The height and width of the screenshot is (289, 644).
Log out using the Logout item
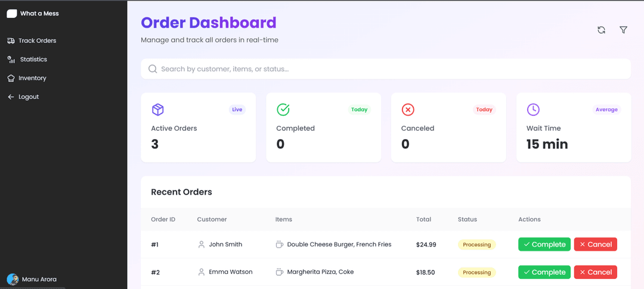click(x=28, y=97)
